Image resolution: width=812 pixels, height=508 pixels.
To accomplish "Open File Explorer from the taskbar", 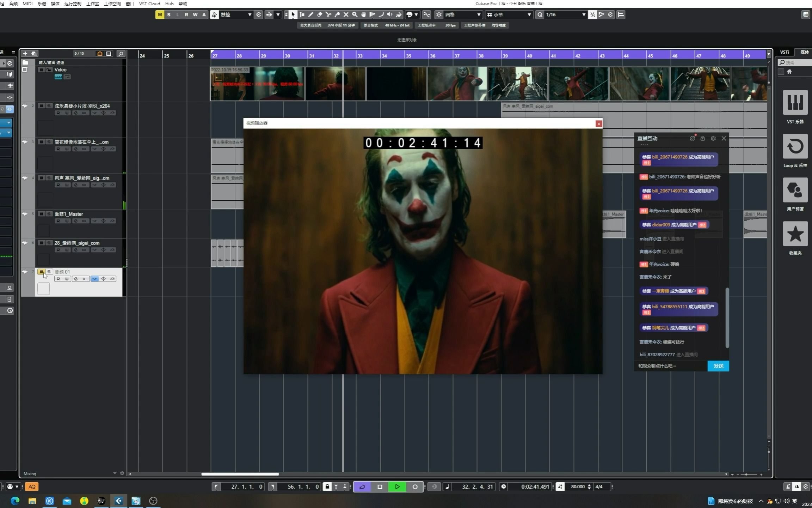I will [32, 501].
